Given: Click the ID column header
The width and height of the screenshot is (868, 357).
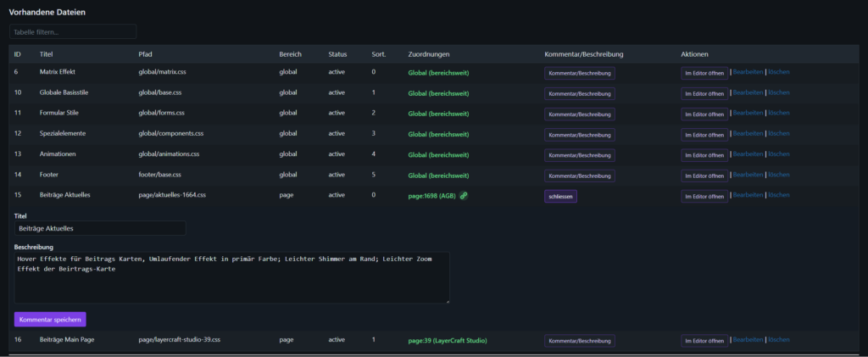Looking at the screenshot, I should coord(18,54).
